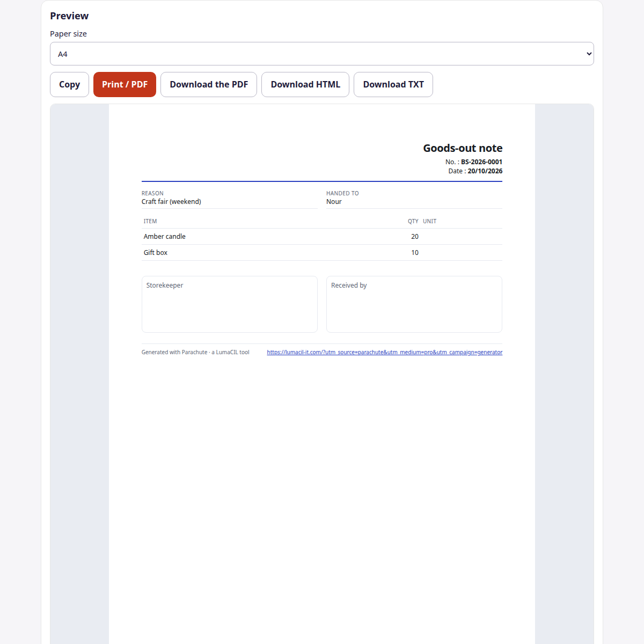Click the Preview heading
This screenshot has height=644, width=644.
point(69,16)
